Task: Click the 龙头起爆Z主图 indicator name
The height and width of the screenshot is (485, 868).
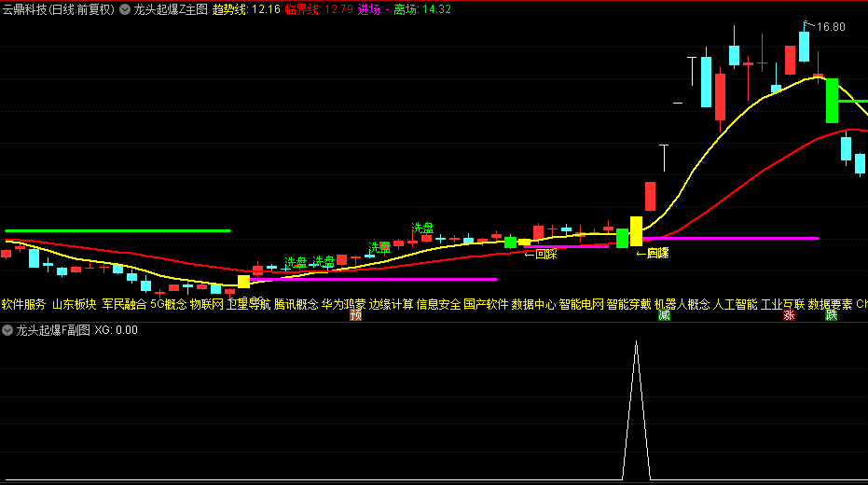Action: pyautogui.click(x=171, y=9)
